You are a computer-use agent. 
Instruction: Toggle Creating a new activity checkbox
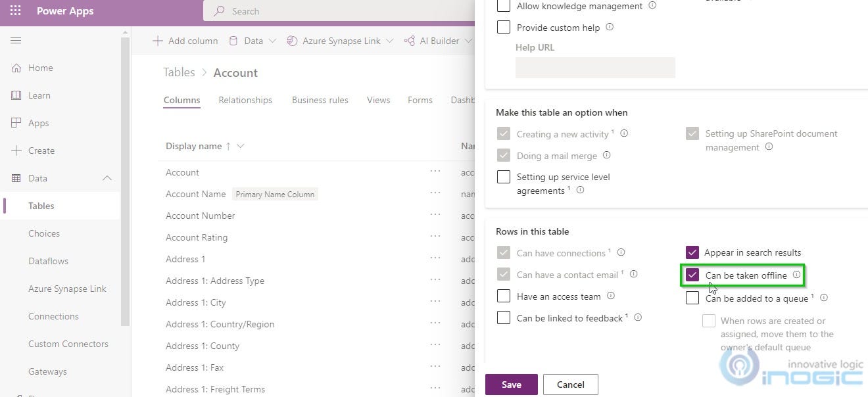(504, 133)
